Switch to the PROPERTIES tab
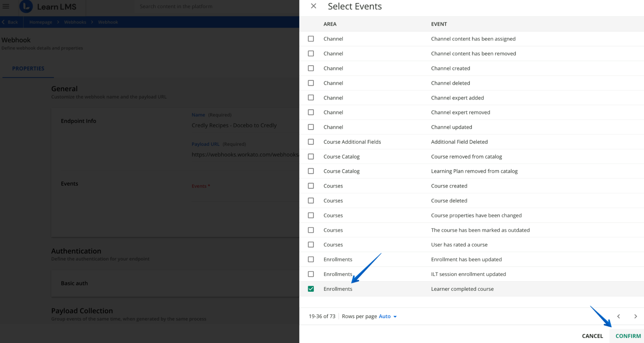The height and width of the screenshot is (343, 644). [x=28, y=68]
